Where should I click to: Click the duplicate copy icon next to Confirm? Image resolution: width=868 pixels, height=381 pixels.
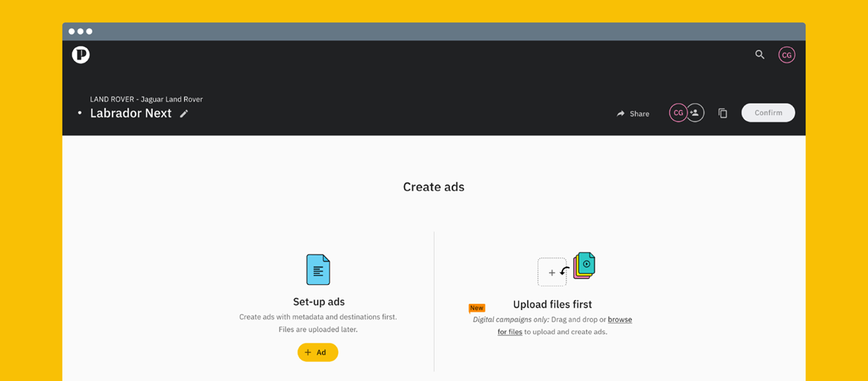tap(723, 114)
